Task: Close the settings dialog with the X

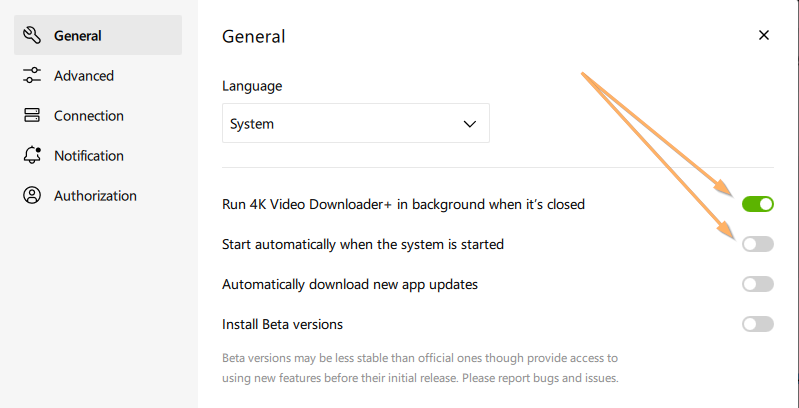Action: (x=764, y=35)
